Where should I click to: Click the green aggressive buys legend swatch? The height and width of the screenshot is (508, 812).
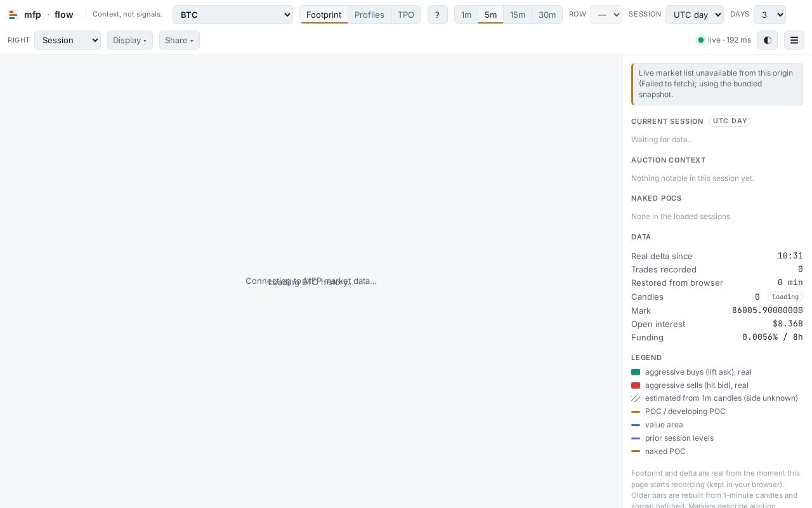coord(636,372)
